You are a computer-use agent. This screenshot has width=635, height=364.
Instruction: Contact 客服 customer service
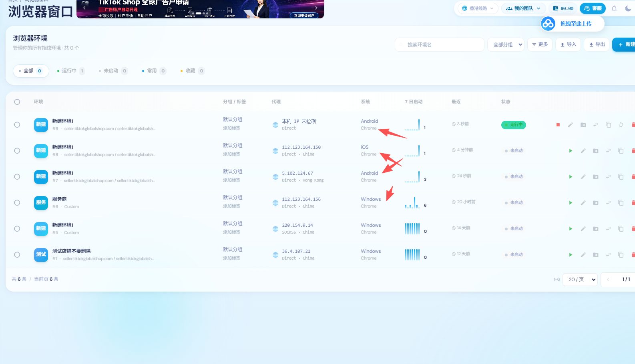593,8
